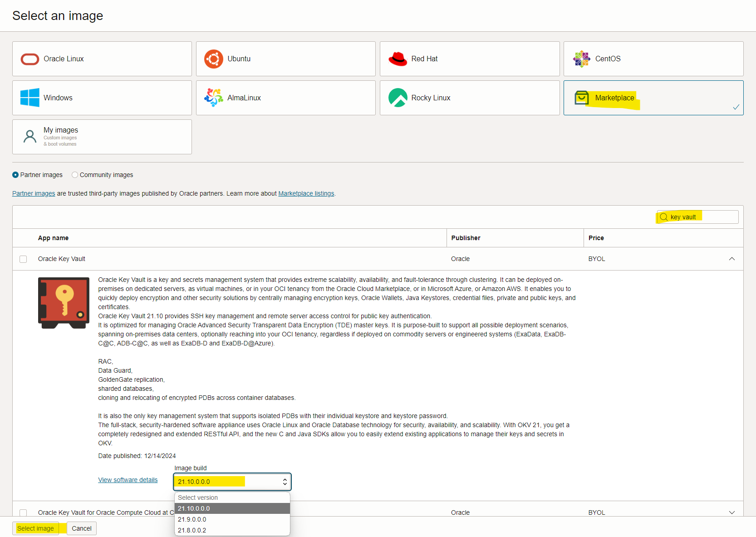The image size is (756, 537).
Task: Choose the Ubuntu logo icon
Action: (x=213, y=59)
